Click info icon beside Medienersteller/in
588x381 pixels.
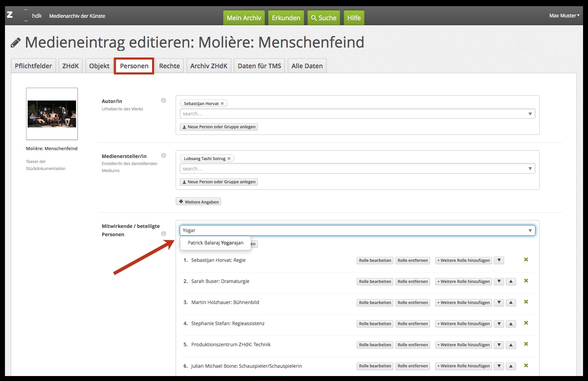(x=164, y=156)
